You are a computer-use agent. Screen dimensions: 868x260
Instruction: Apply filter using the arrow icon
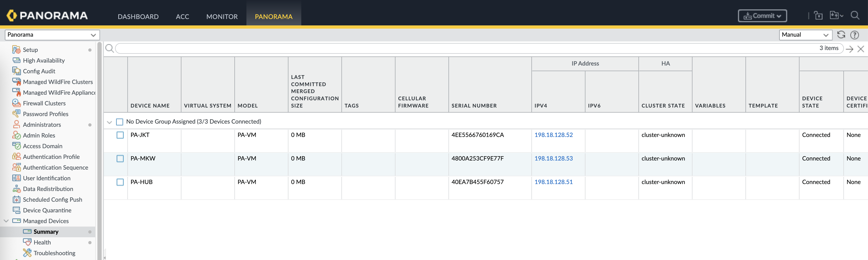tap(850, 49)
